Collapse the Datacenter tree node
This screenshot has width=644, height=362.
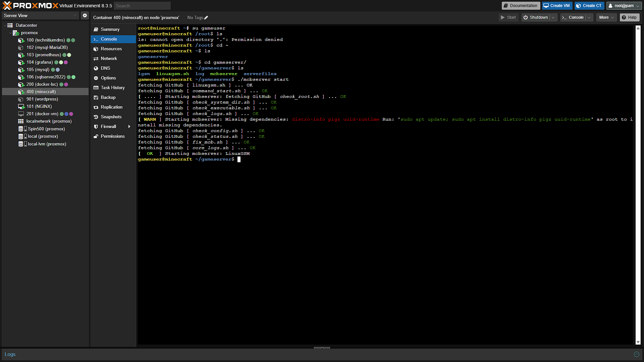click(5, 25)
